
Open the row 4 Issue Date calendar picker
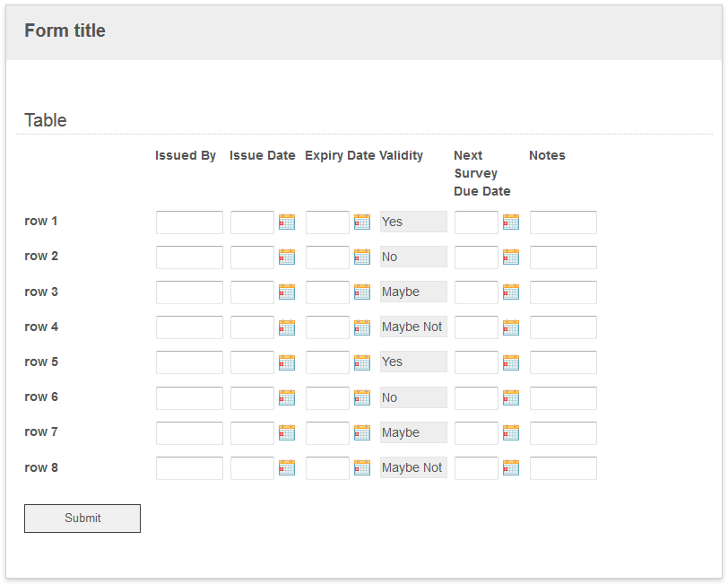(x=287, y=327)
